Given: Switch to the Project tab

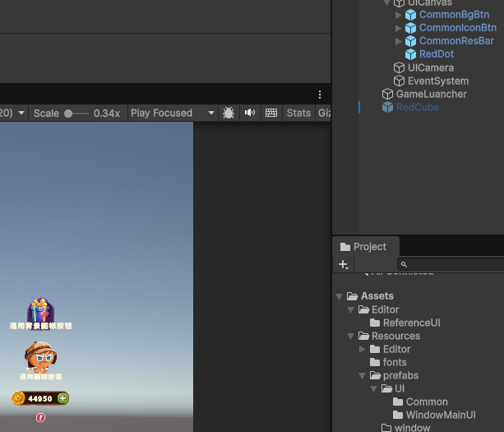Looking at the screenshot, I should pyautogui.click(x=366, y=247).
